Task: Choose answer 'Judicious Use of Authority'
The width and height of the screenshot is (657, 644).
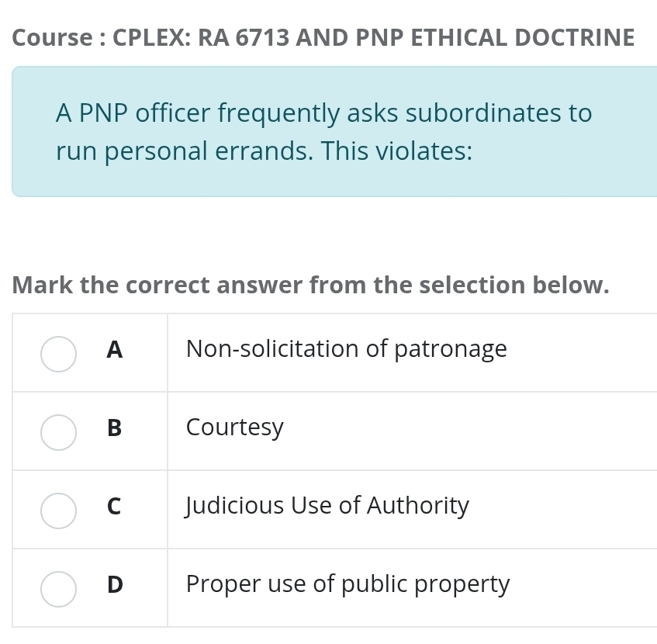Action: coord(327,505)
